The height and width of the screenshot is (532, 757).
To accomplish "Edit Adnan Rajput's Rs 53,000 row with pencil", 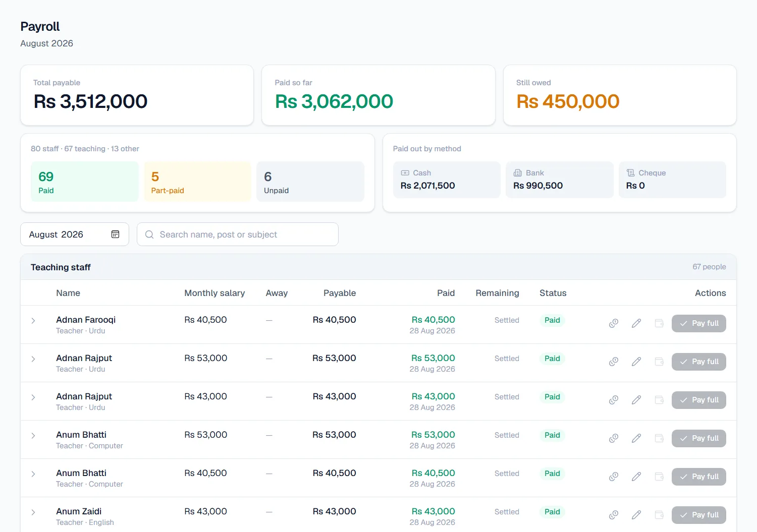I will pos(636,362).
